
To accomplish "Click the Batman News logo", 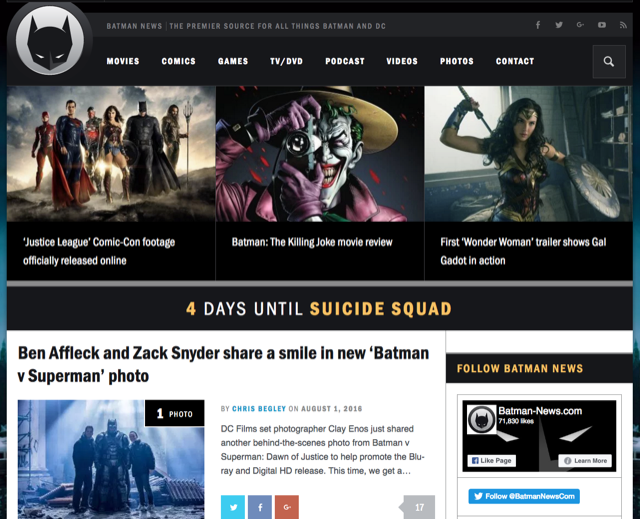I will 50,41.
